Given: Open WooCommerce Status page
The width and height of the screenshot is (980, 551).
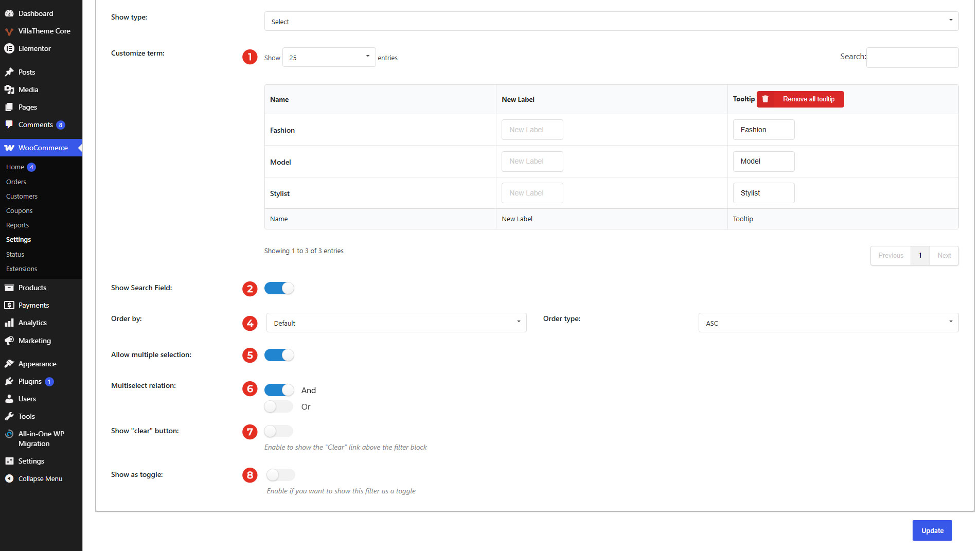Looking at the screenshot, I should point(15,254).
